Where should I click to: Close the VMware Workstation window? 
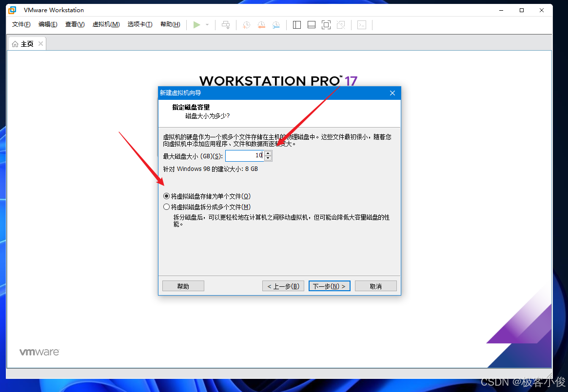(x=542, y=10)
